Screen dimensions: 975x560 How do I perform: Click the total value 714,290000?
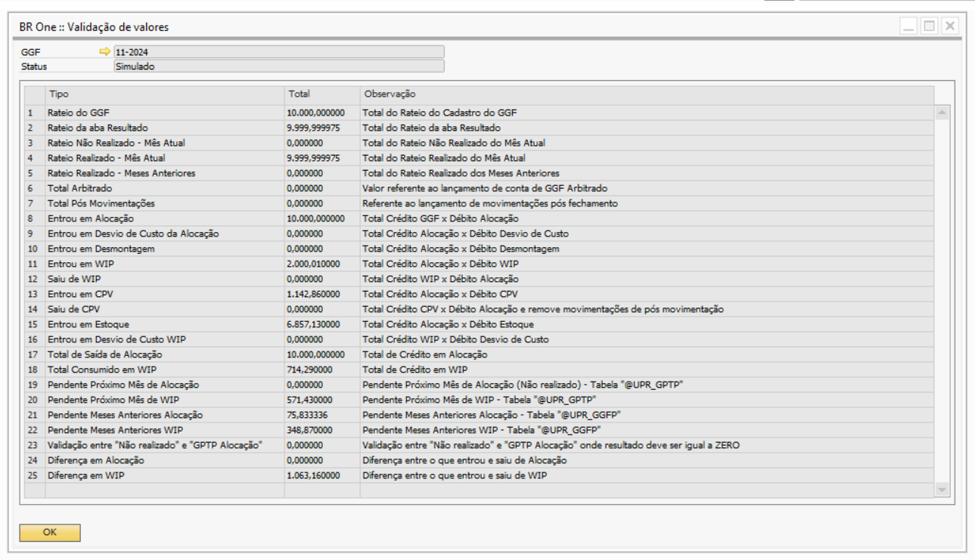322,370
